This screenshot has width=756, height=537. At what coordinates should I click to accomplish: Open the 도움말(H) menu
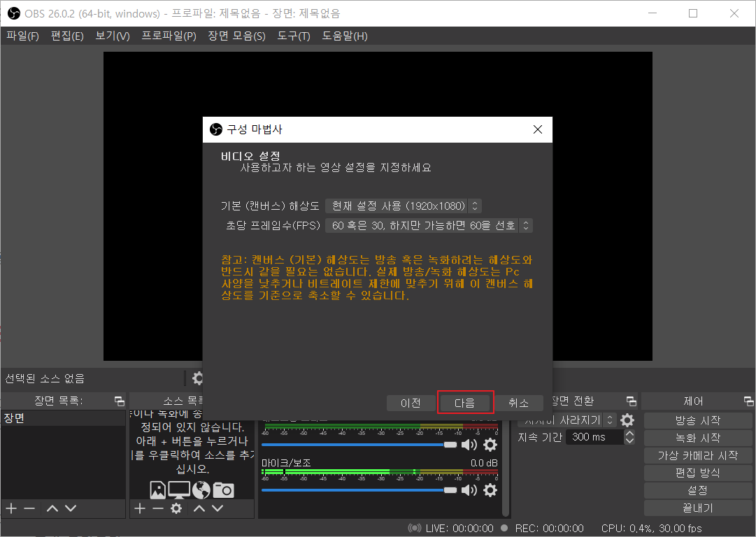coord(345,36)
